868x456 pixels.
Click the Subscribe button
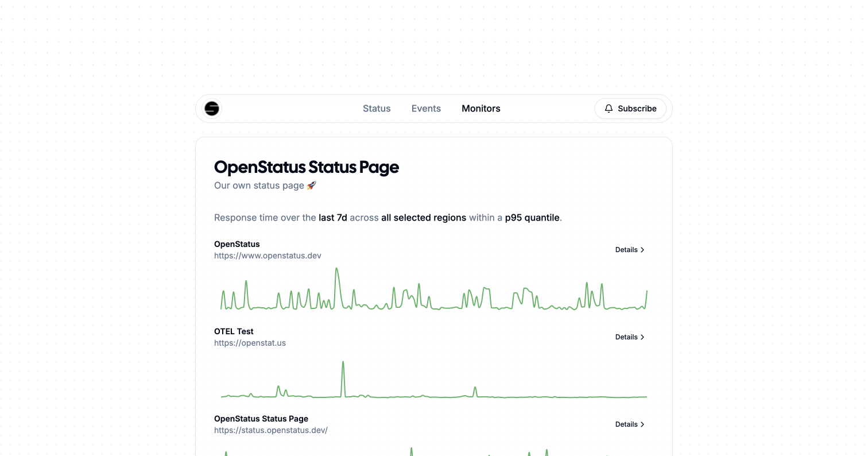[x=630, y=109]
